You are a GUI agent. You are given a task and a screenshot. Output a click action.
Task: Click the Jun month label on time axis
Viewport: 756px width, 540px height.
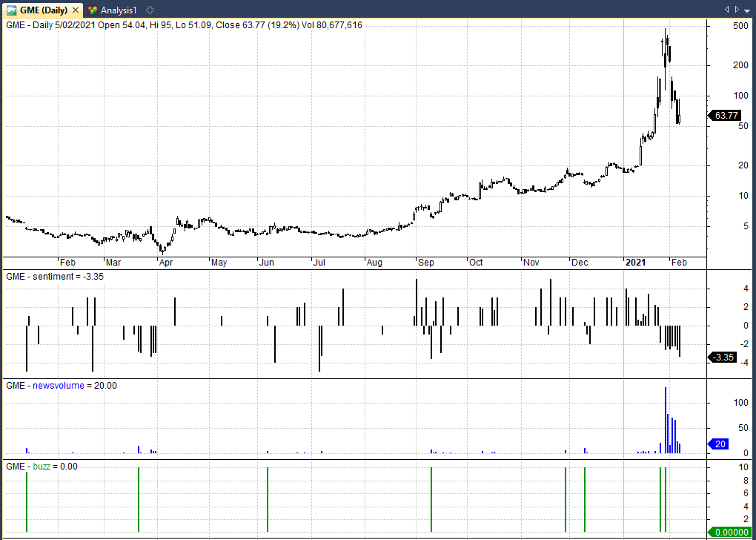[267, 263]
